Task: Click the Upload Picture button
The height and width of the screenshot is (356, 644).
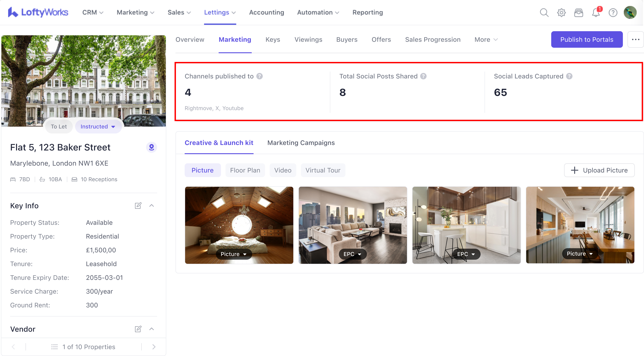Action: click(599, 170)
